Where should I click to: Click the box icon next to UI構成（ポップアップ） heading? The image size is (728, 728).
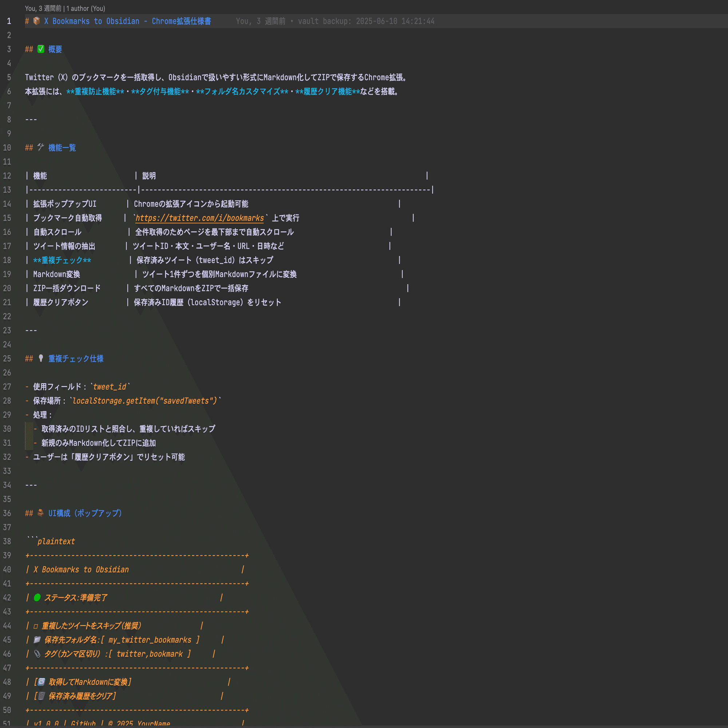[x=40, y=513]
